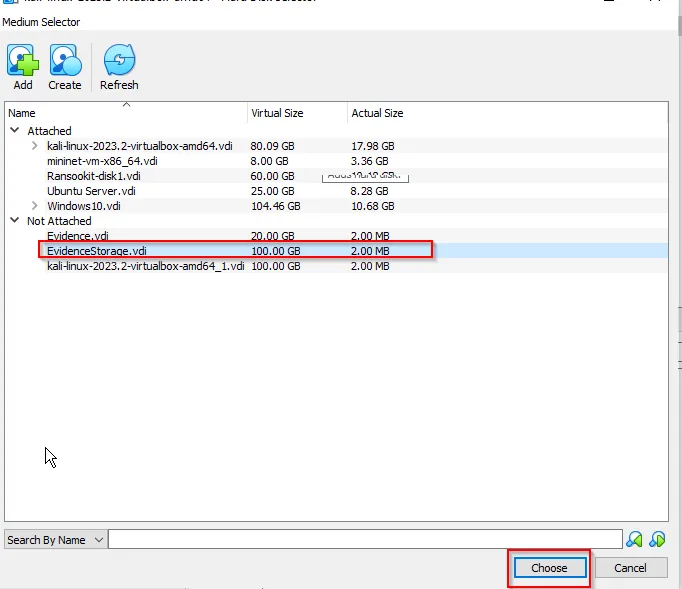The height and width of the screenshot is (589, 682).
Task: Select EvidenceStorage.vdi in the list
Action: 97,251
